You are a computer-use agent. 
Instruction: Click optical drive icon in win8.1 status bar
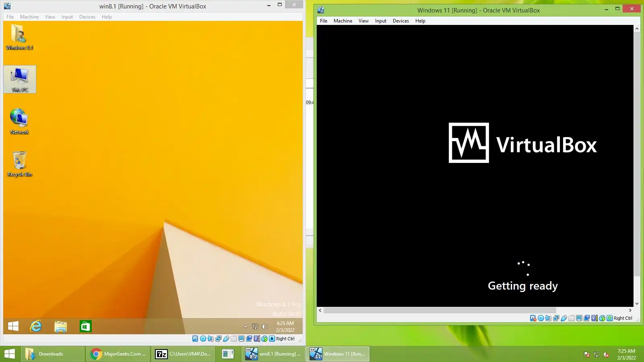(203, 339)
